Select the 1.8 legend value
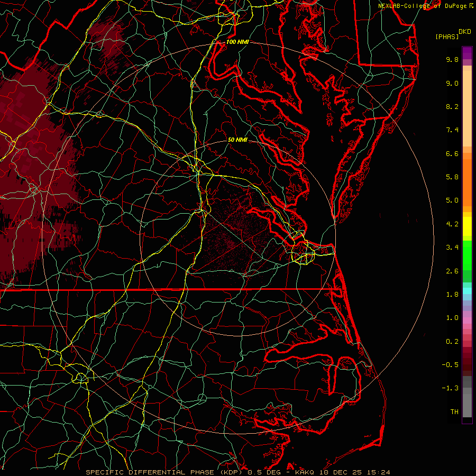Screen dimensions: 476x476 [452, 295]
